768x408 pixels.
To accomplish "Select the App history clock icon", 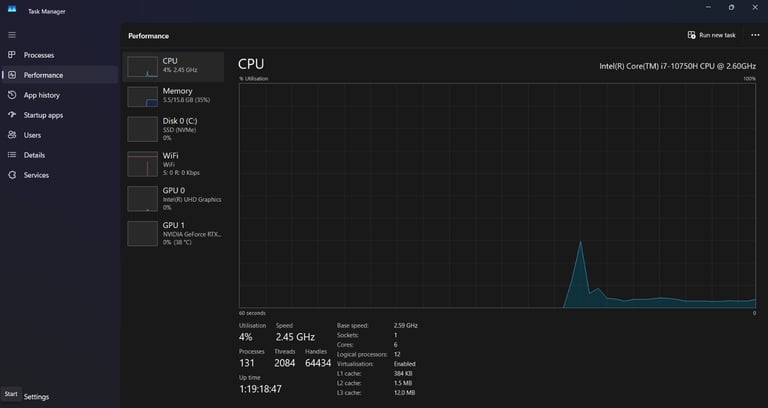I will pyautogui.click(x=12, y=95).
